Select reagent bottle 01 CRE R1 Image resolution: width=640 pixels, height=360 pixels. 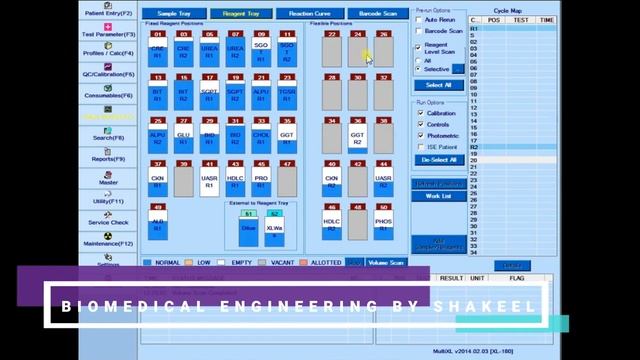pos(158,49)
